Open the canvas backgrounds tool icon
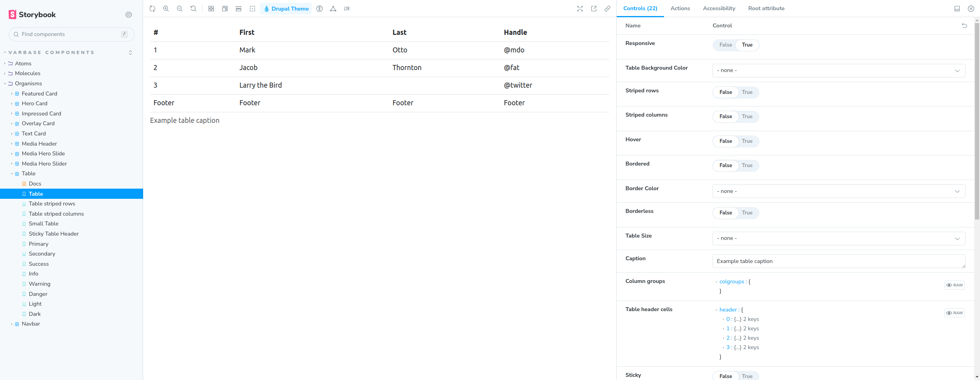Viewport: 980px width, 380px height. click(x=225, y=9)
